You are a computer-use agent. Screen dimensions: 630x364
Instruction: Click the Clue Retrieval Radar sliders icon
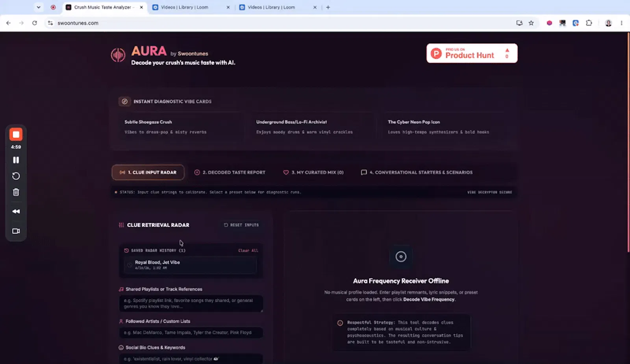(x=121, y=225)
